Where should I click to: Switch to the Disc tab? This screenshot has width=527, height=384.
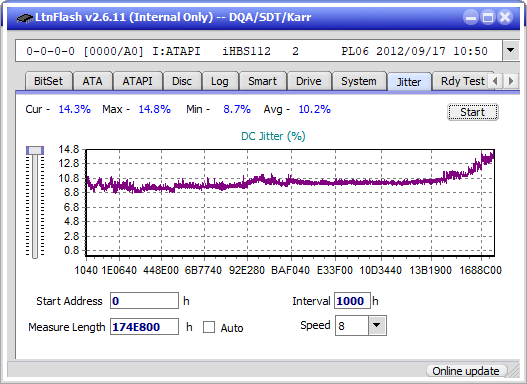click(182, 81)
